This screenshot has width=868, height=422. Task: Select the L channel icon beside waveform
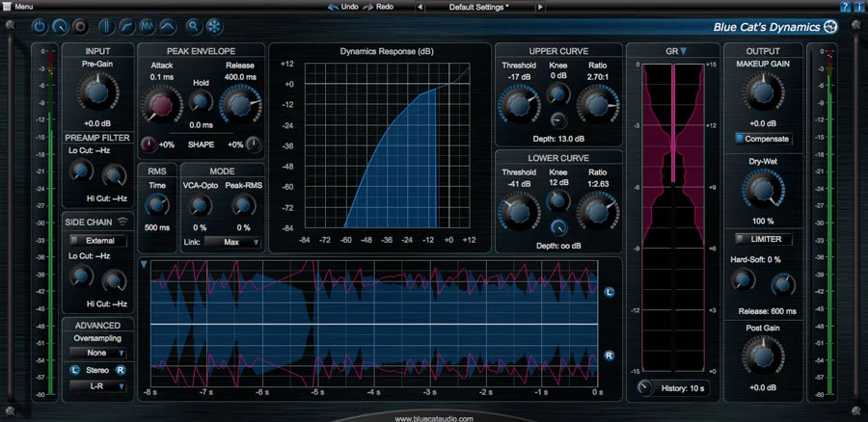point(609,292)
